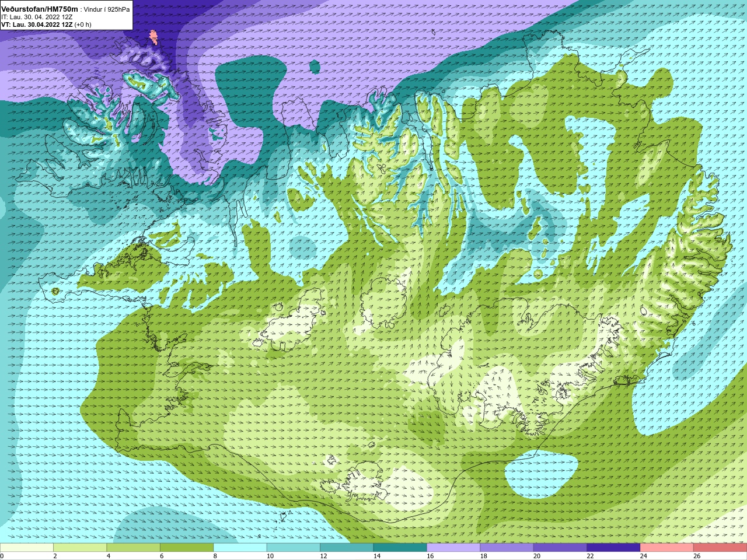The image size is (747, 560).
Task: Click the violet 20–22 legend swatch
Action: (560, 548)
